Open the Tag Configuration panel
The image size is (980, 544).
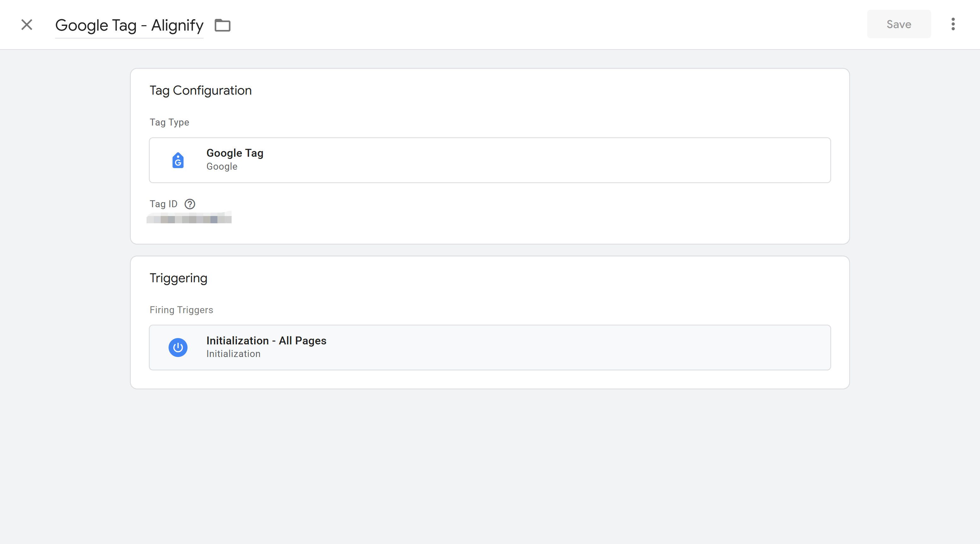[200, 90]
